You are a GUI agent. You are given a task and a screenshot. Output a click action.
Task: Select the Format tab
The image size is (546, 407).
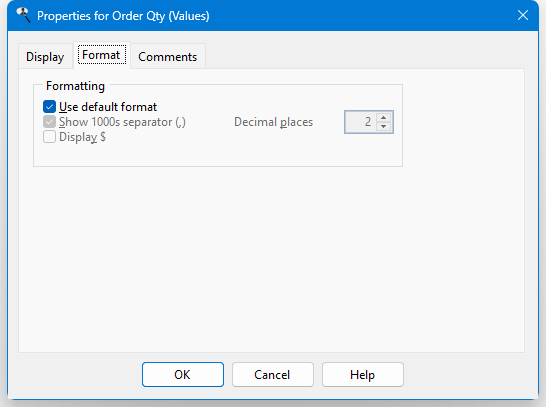[x=102, y=55]
